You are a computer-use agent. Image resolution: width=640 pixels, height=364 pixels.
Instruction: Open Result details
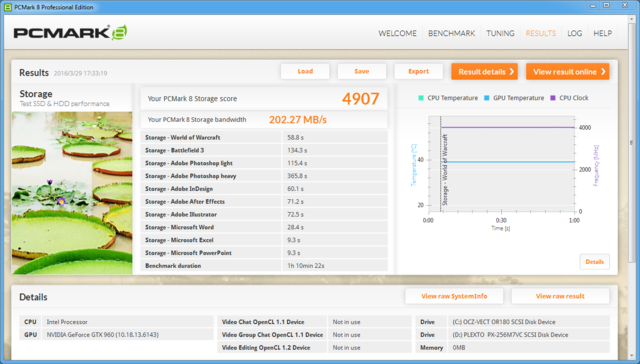[484, 72]
